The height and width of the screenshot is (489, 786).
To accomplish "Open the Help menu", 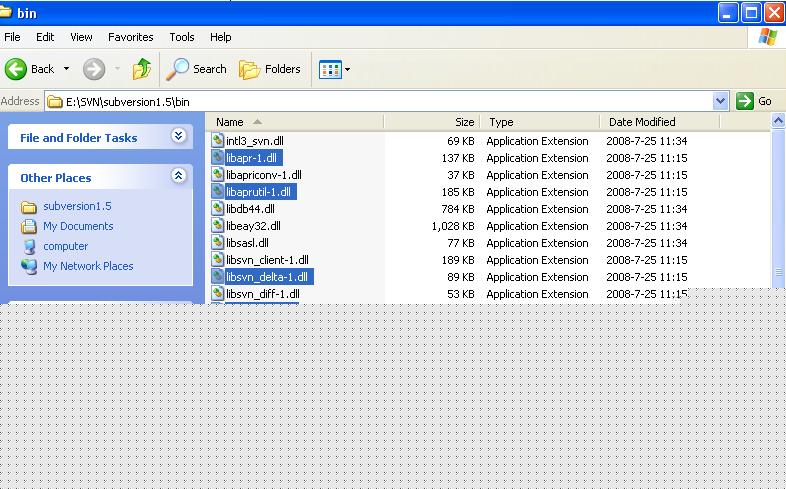I will [221, 37].
